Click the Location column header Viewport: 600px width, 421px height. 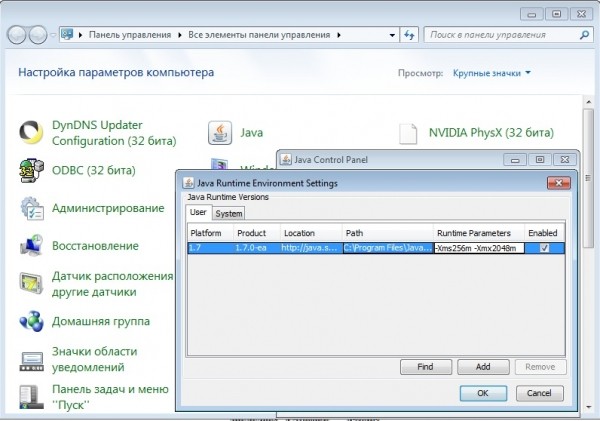311,233
